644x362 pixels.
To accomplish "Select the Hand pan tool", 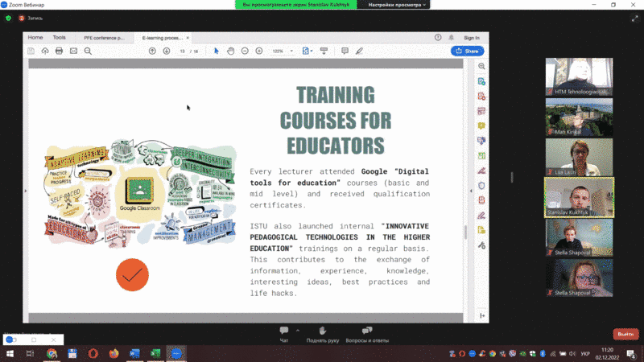I will (x=231, y=51).
